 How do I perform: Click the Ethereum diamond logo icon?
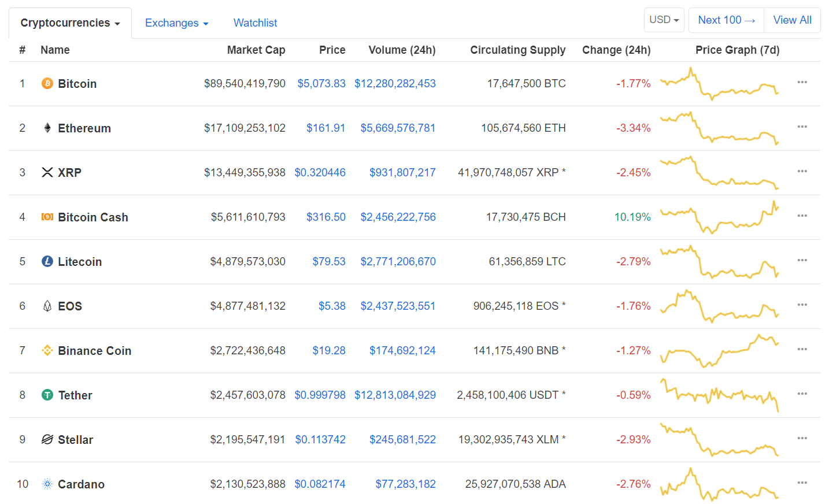point(47,128)
